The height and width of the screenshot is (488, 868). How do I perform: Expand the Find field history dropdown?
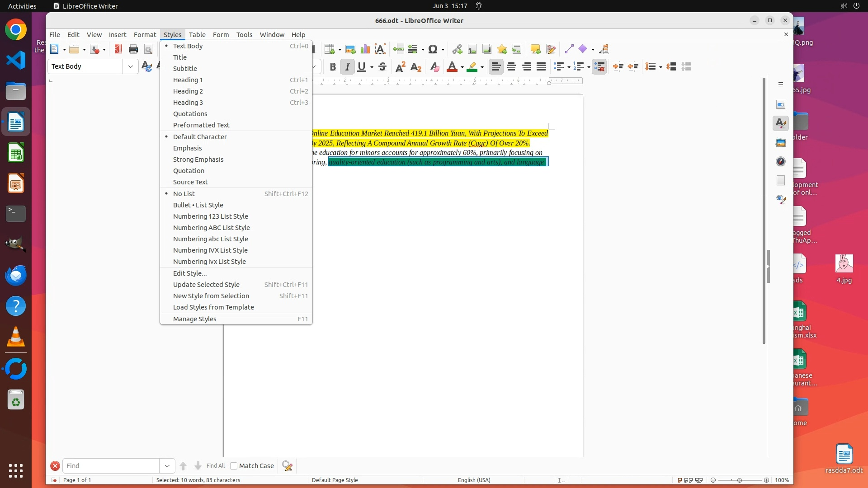(167, 466)
